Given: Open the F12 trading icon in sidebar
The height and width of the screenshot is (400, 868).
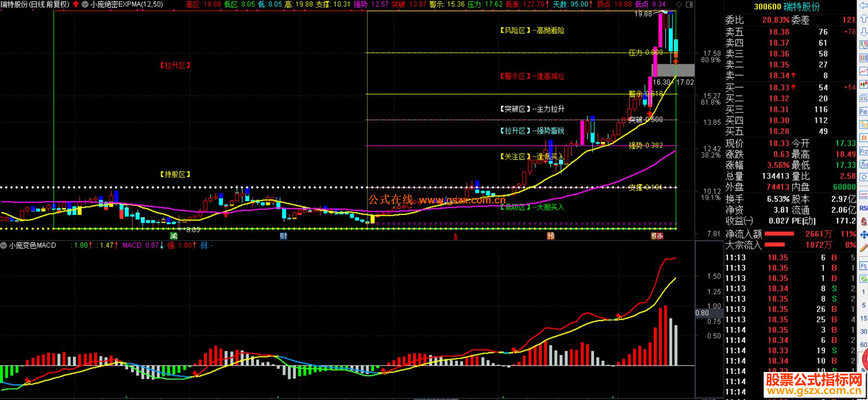Looking at the screenshot, I should (863, 151).
